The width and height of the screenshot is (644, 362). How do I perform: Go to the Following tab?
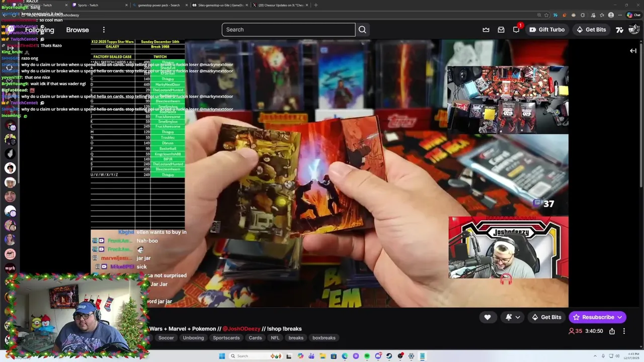tap(39, 30)
